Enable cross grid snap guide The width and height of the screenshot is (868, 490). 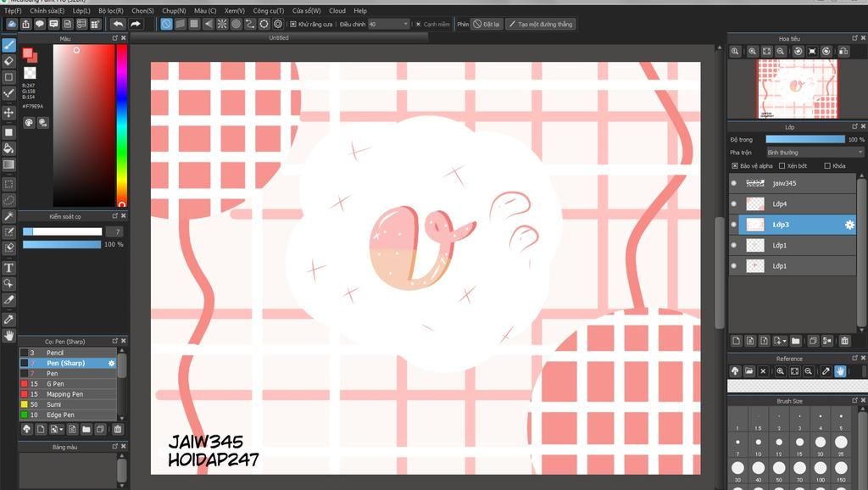pos(194,24)
